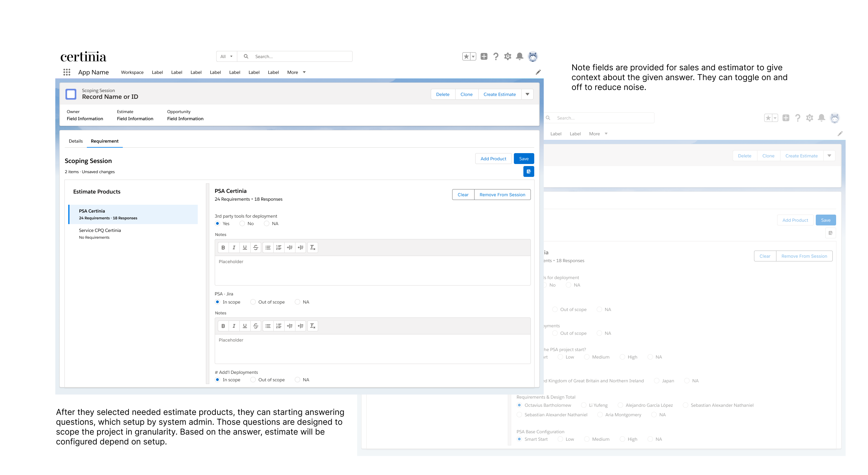
Task: Click Bold in first Notes editor
Action: tap(223, 248)
